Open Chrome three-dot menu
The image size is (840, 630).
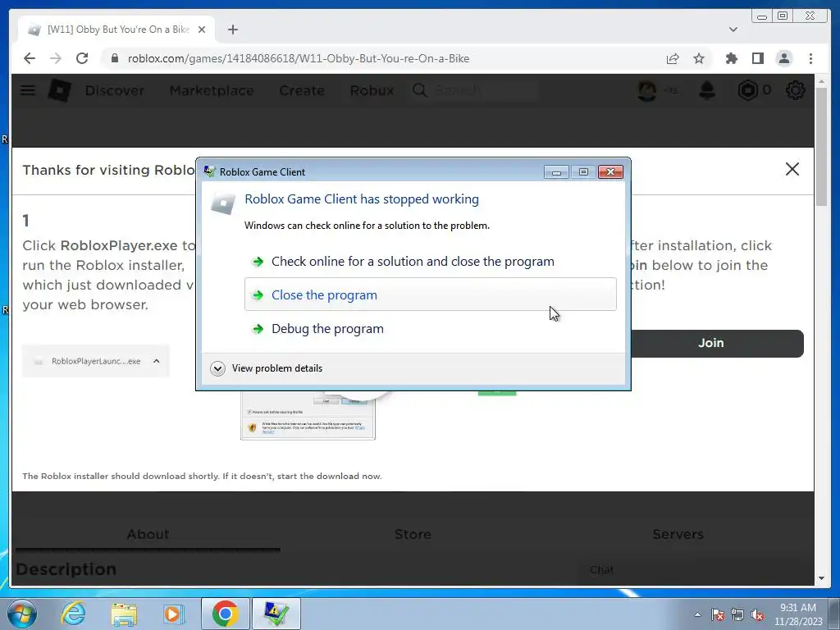point(810,58)
